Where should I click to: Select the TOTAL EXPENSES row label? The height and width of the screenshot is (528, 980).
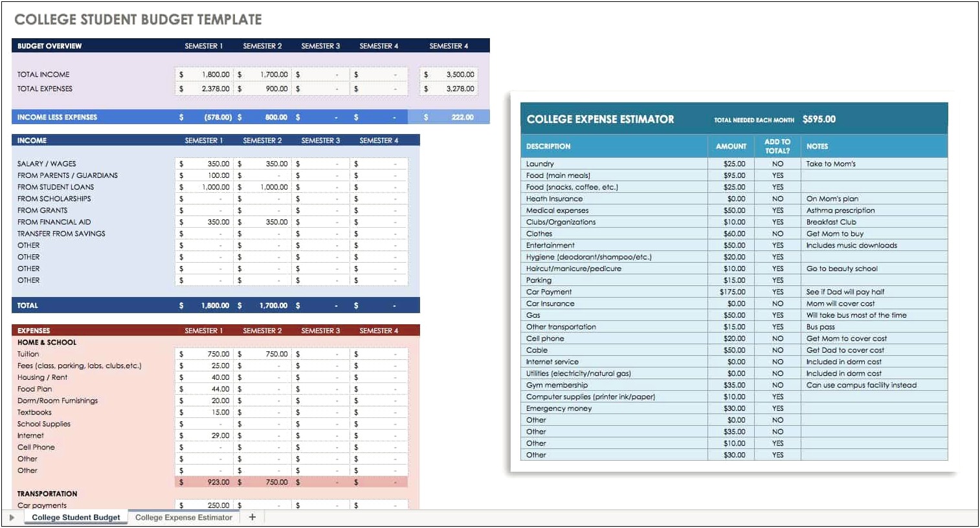[45, 89]
